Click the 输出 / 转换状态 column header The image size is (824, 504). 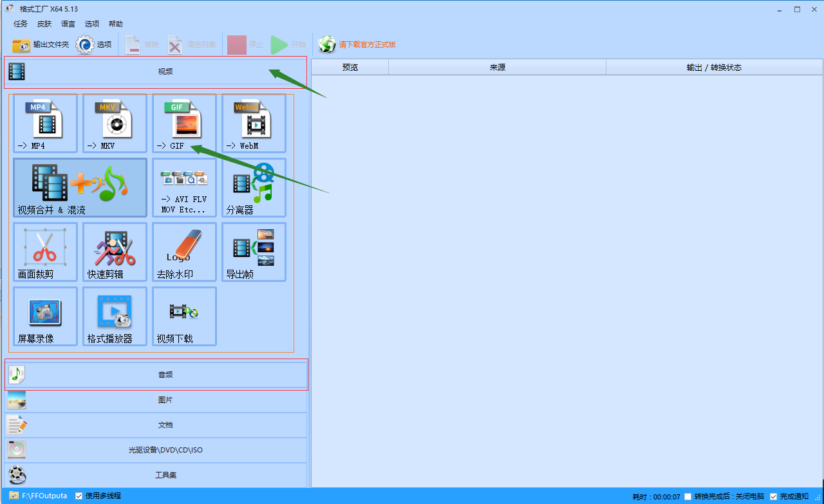(714, 67)
